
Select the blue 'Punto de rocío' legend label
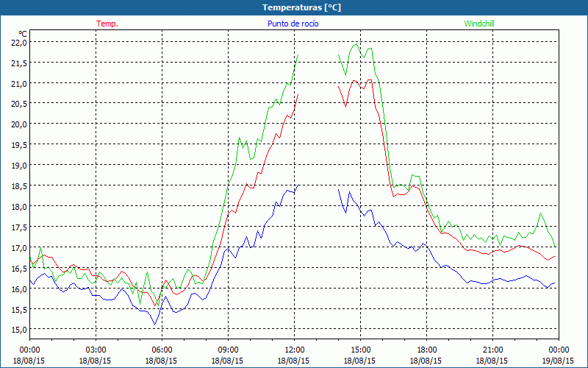click(293, 24)
